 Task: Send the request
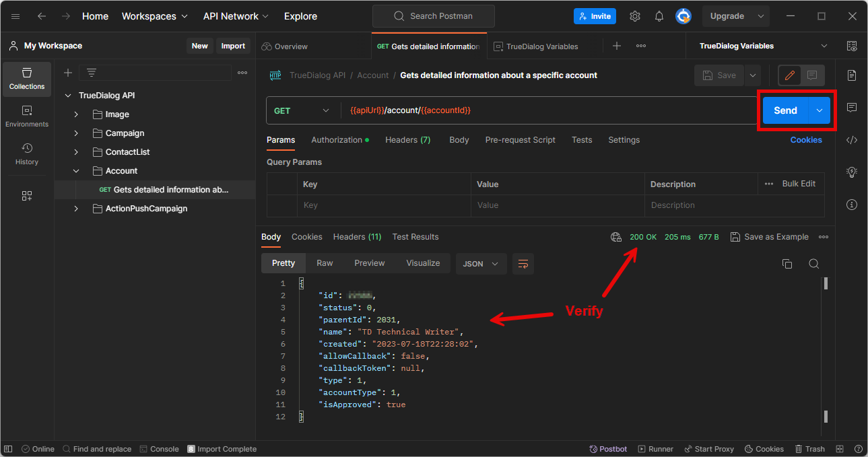pos(785,110)
